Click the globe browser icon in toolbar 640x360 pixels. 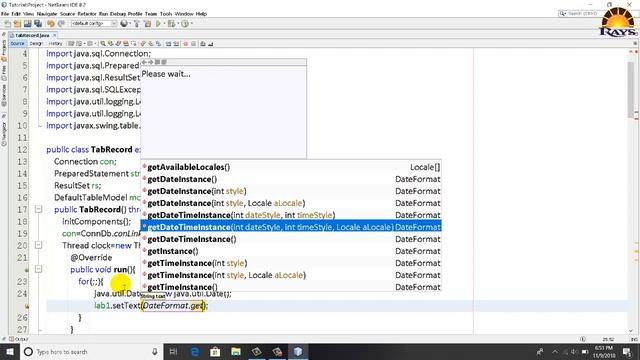124,24
